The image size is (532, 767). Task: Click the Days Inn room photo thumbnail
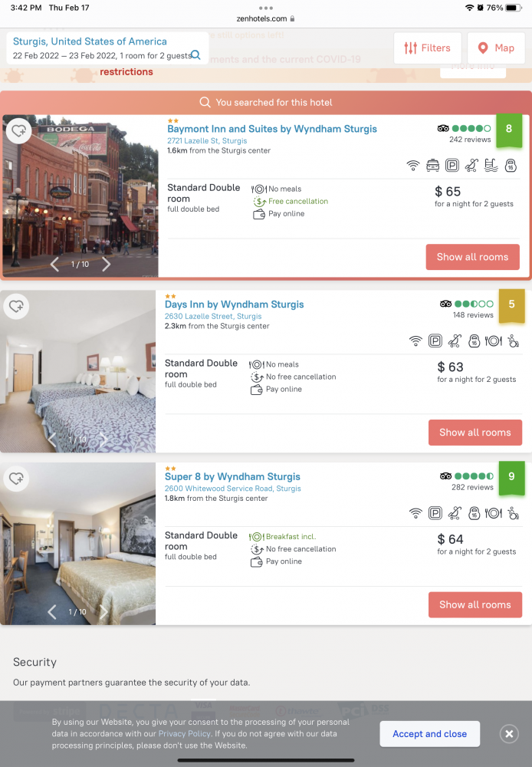pos(77,371)
